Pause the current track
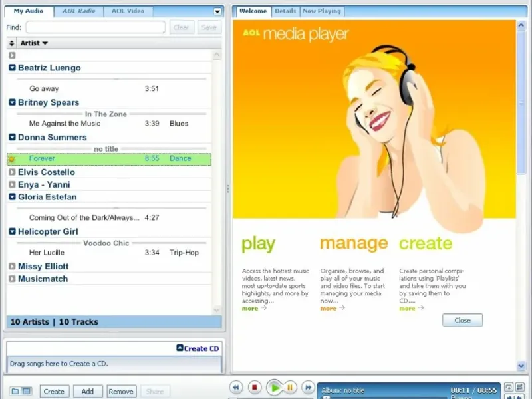 tap(290, 387)
